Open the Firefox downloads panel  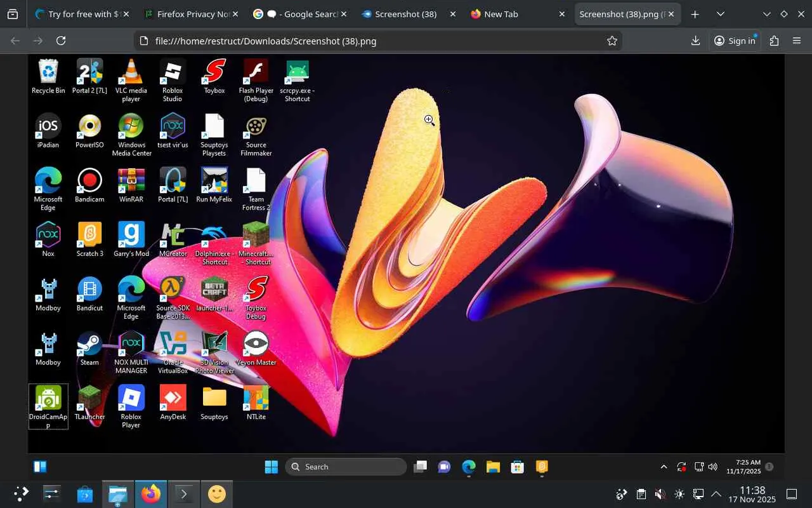[695, 41]
